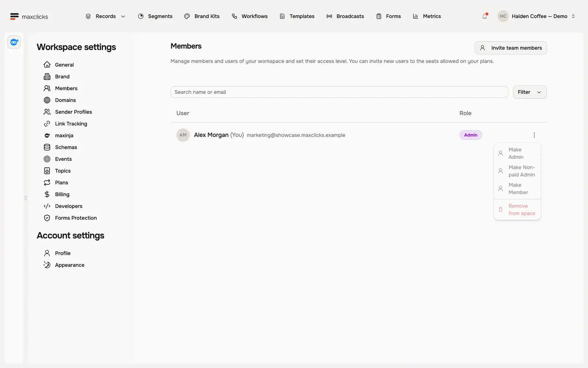
Task: Click the Members people icon in sidebar
Action: coord(47,88)
